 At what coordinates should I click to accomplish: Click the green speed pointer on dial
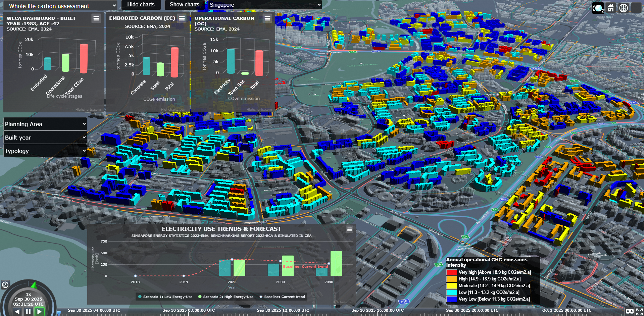pos(34,285)
